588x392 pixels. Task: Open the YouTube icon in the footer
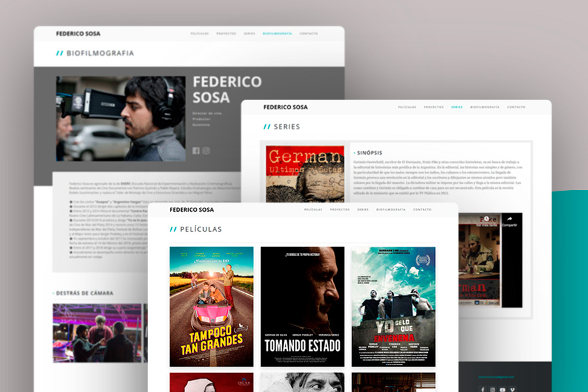(x=502, y=390)
